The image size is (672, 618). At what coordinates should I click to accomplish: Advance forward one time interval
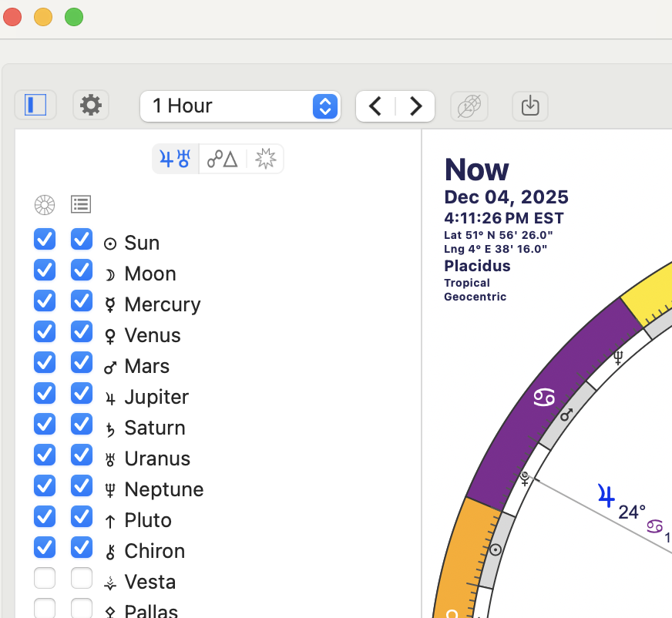pos(415,106)
